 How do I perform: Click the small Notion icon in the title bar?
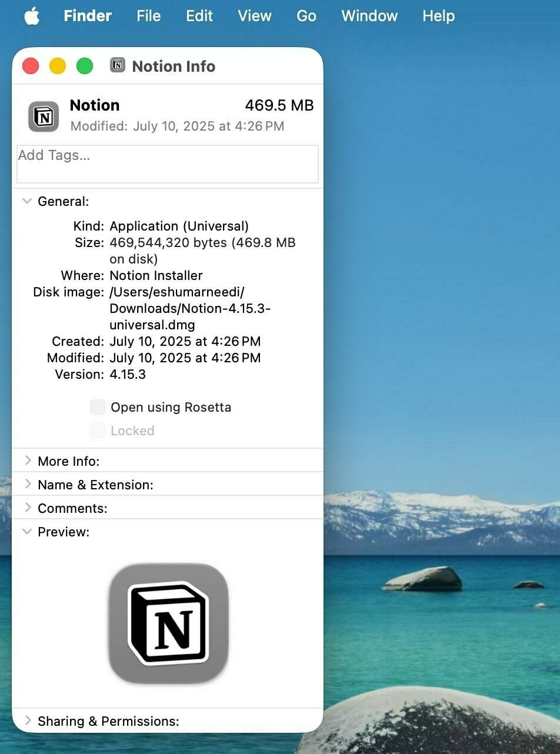click(118, 65)
